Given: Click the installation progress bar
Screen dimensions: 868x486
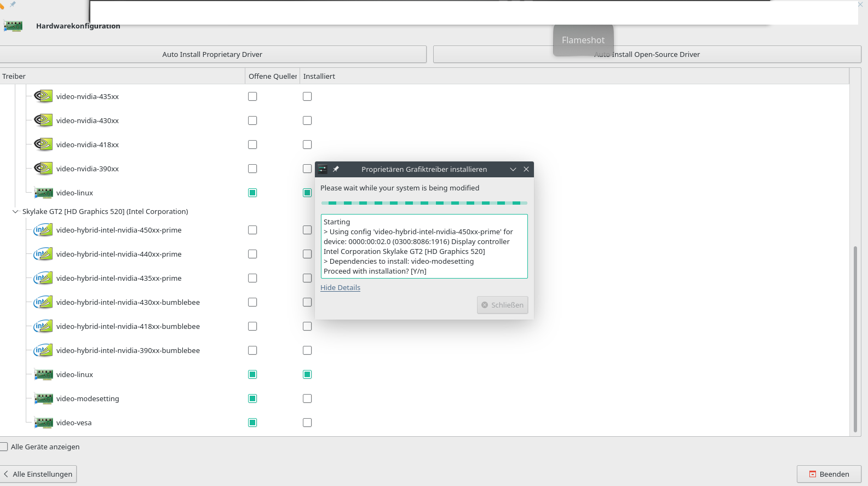Looking at the screenshot, I should (424, 203).
